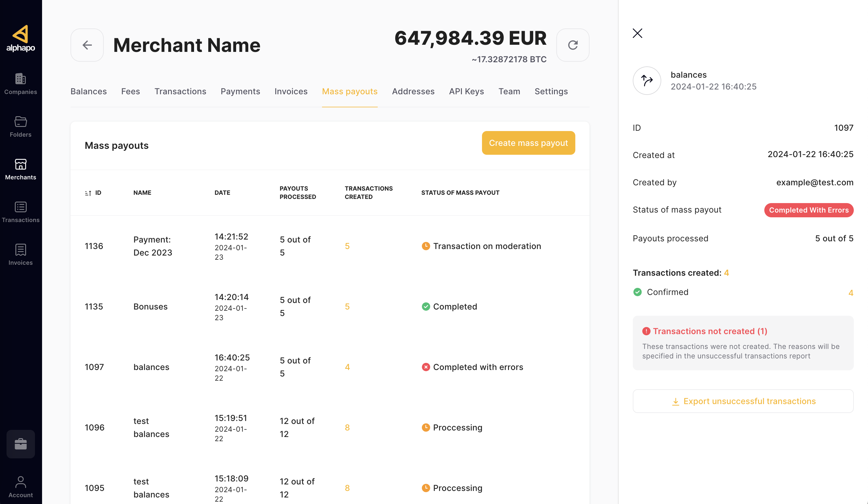Open the API Keys tab
Viewport: 868px width, 504px height.
tap(466, 91)
